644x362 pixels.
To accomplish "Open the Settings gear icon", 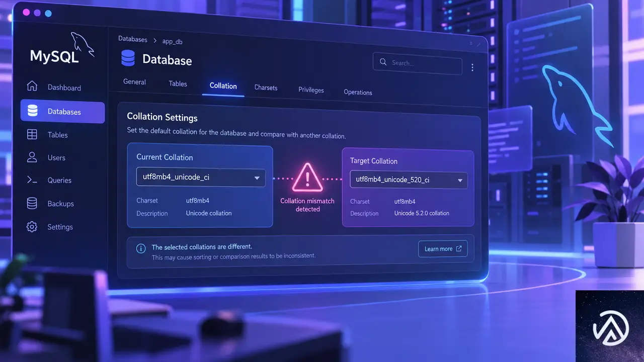I will pyautogui.click(x=32, y=227).
